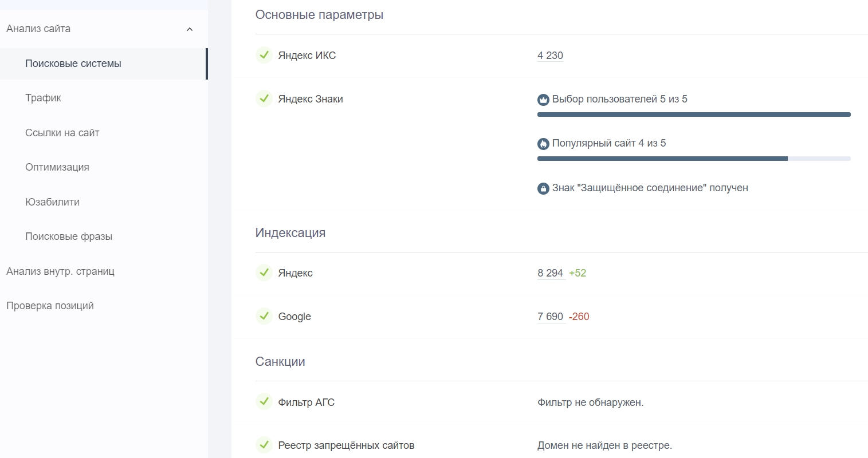
Task: Click the crown icon for Выбор пользователей
Action: click(543, 100)
